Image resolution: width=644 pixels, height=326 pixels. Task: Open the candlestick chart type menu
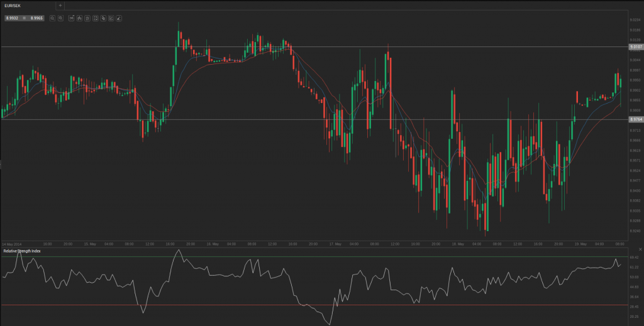click(x=79, y=18)
